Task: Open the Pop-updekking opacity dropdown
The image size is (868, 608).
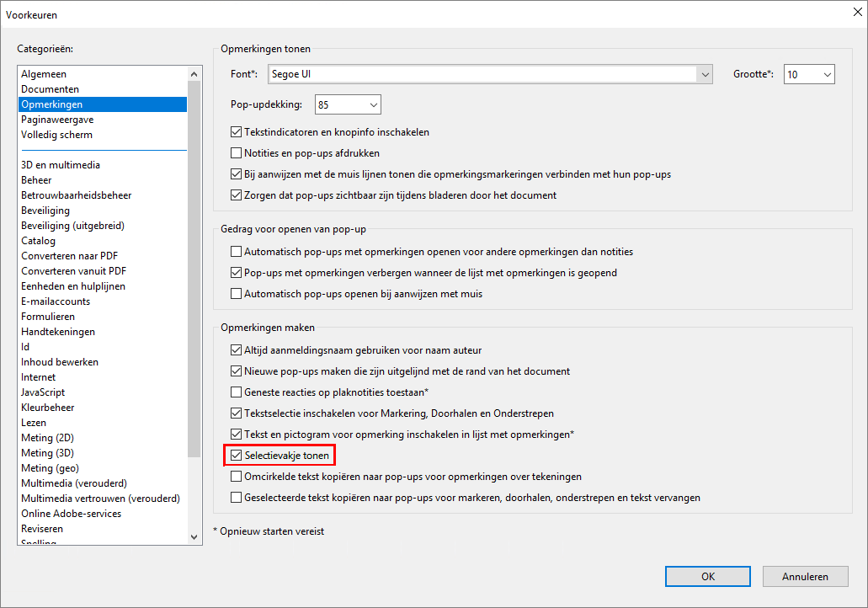Action: 348,104
